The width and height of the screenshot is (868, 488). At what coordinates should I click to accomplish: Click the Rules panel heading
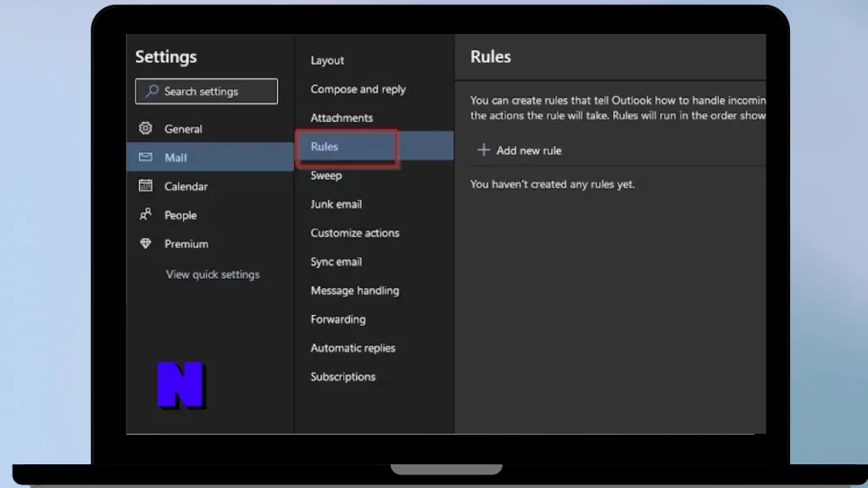(x=491, y=57)
